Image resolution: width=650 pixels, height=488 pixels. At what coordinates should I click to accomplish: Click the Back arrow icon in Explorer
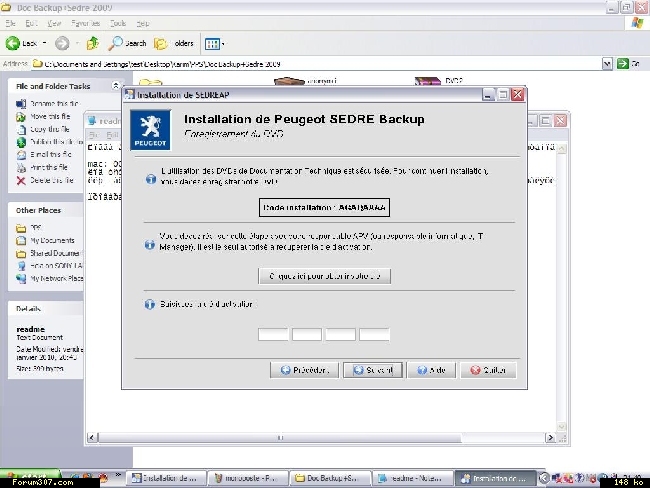tap(12, 43)
